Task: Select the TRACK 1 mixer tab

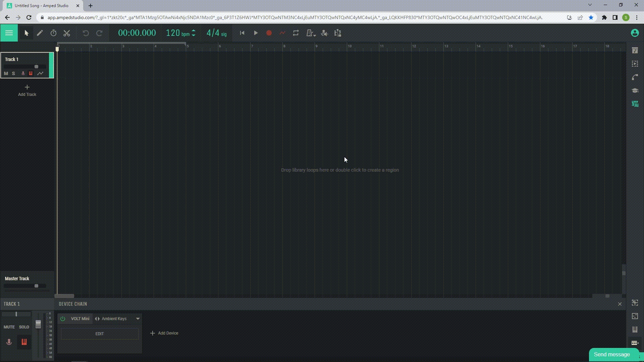Action: coord(12,304)
